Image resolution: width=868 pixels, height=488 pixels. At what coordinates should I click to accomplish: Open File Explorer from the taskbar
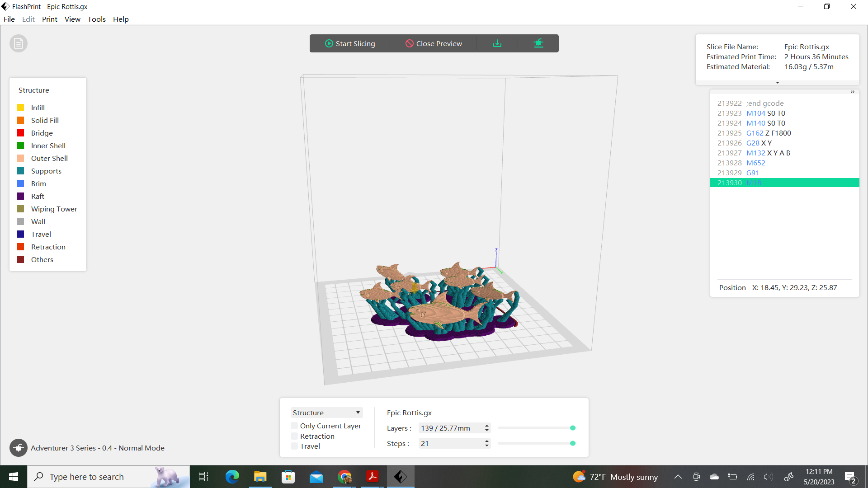coord(260,477)
